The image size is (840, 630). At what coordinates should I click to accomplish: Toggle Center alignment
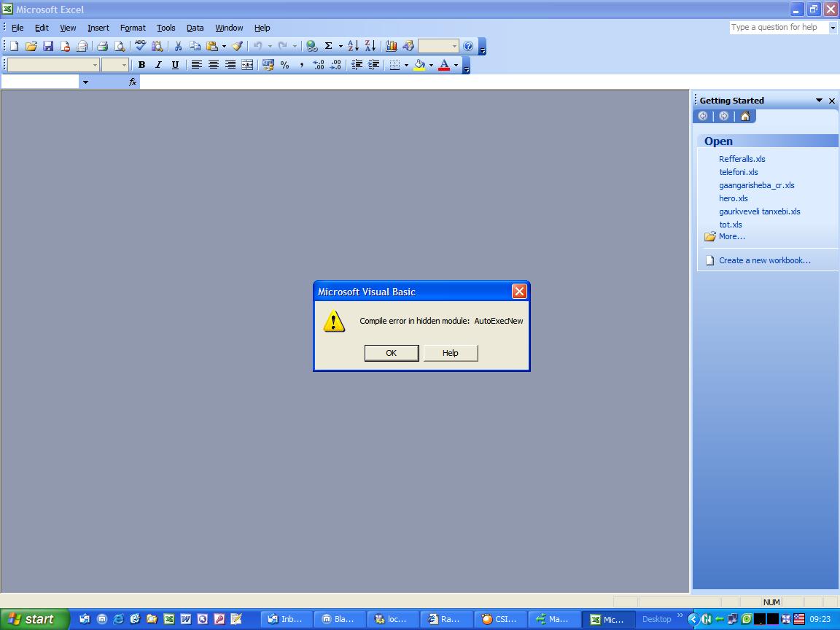213,65
